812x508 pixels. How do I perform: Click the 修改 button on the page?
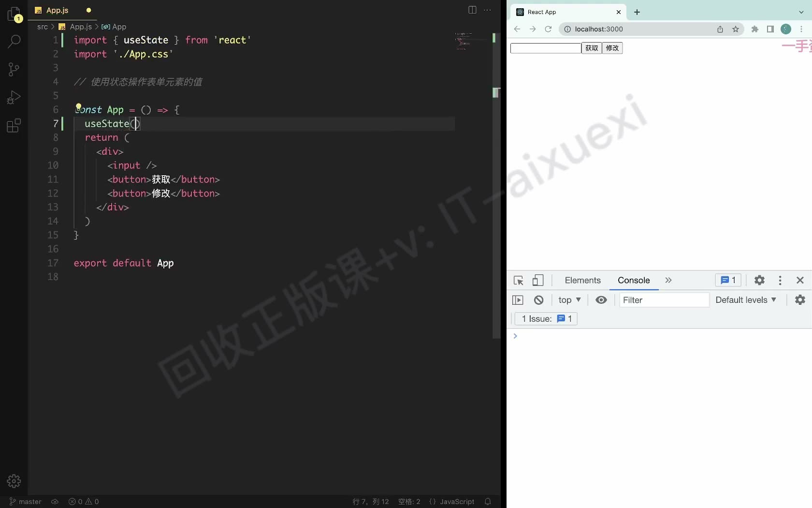click(612, 48)
